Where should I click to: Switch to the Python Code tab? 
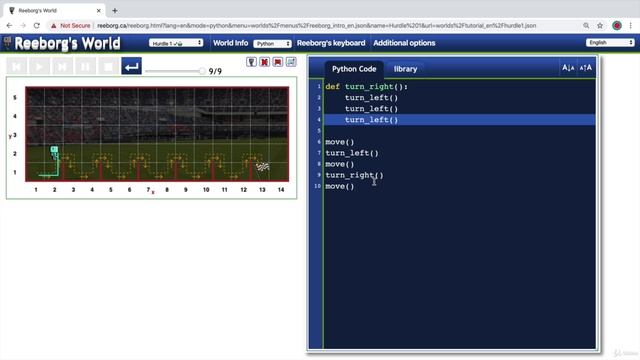pos(354,69)
